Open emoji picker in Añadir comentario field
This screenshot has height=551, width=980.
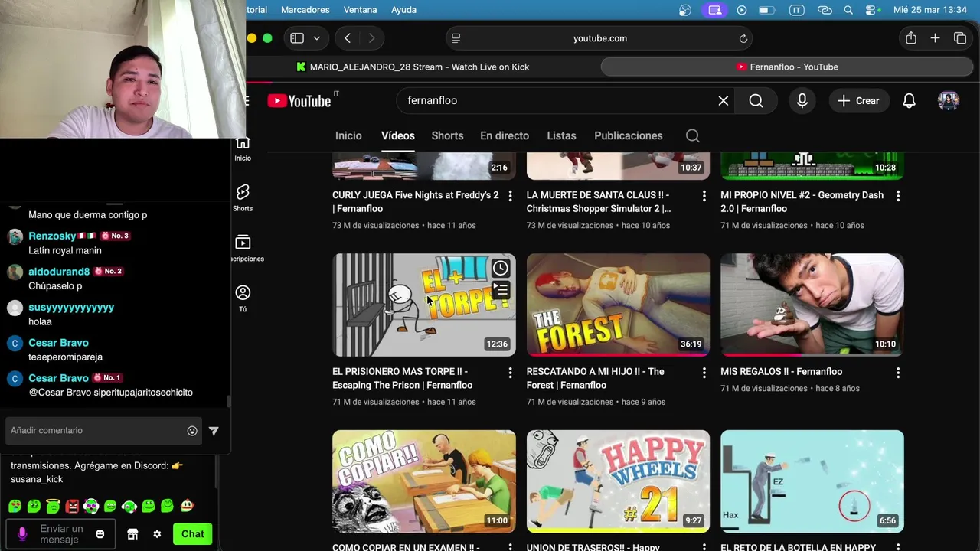coord(192,431)
